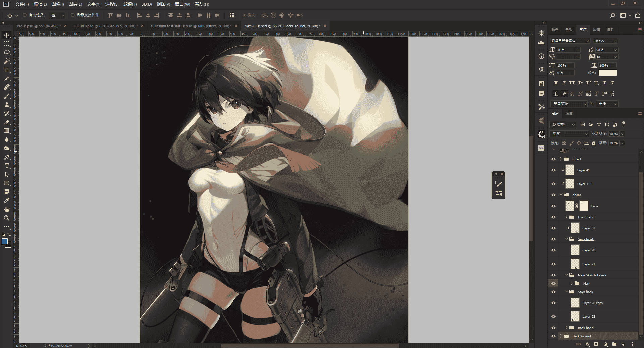Select the Pen tool
The width and height of the screenshot is (644, 348).
[x=7, y=157]
